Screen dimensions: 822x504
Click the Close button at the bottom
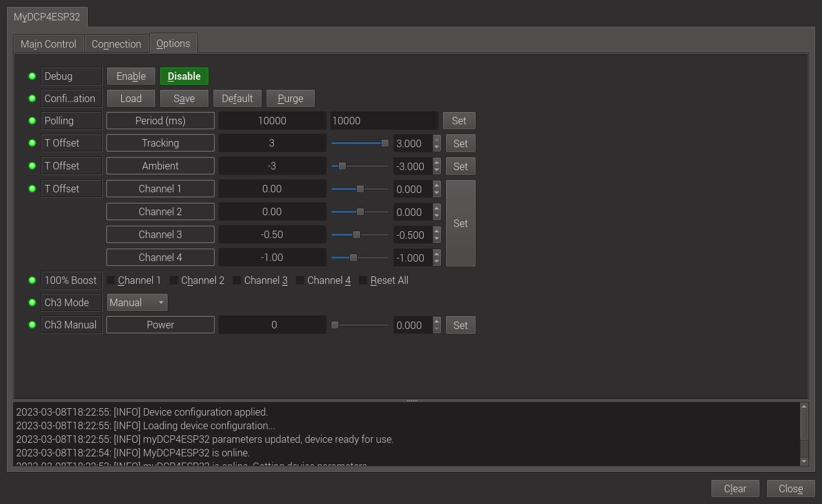791,489
